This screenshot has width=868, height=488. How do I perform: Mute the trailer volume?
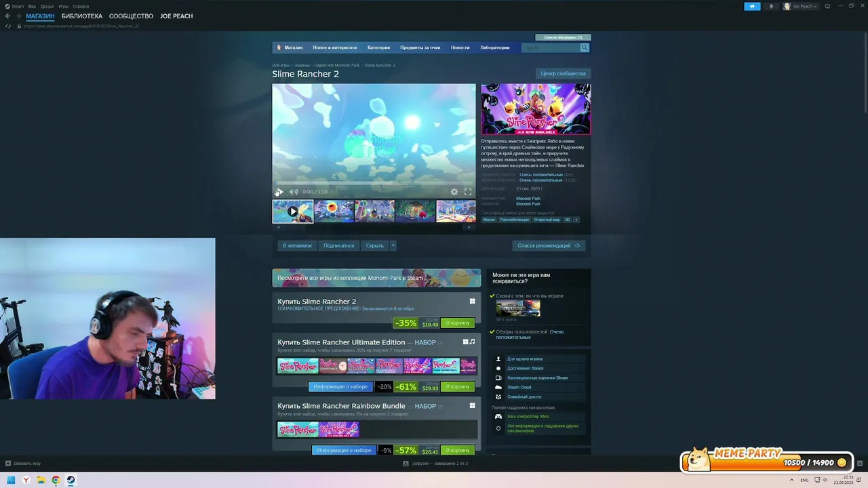294,192
